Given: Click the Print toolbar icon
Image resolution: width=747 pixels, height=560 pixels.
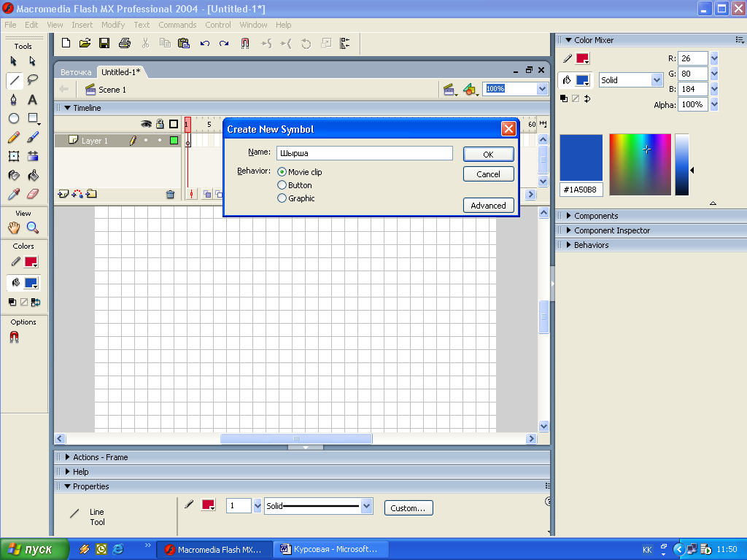Looking at the screenshot, I should click(125, 43).
